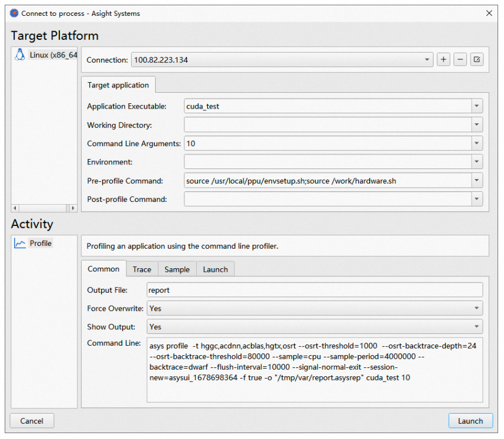Expand the Connection address dropdown
This screenshot has width=504, height=439.
(427, 60)
